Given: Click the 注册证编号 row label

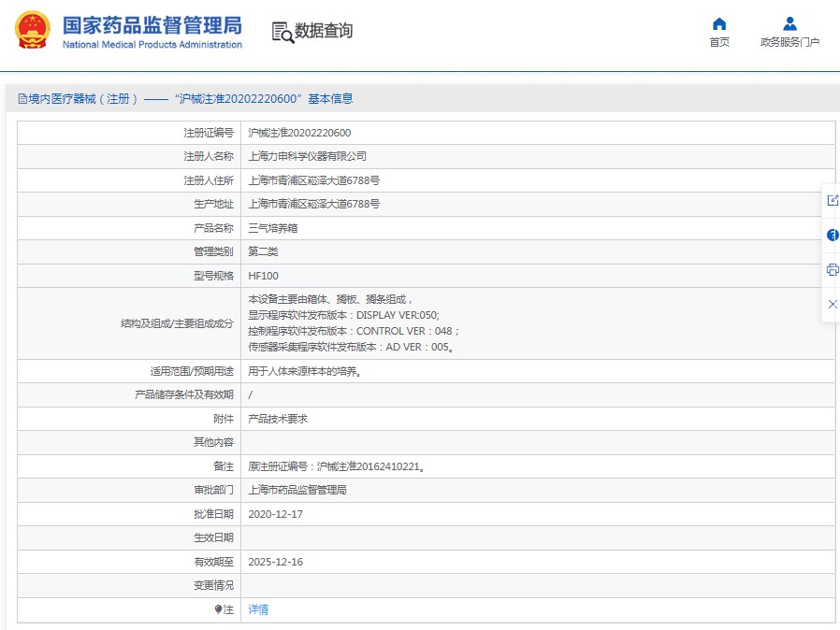Looking at the screenshot, I should 209,133.
